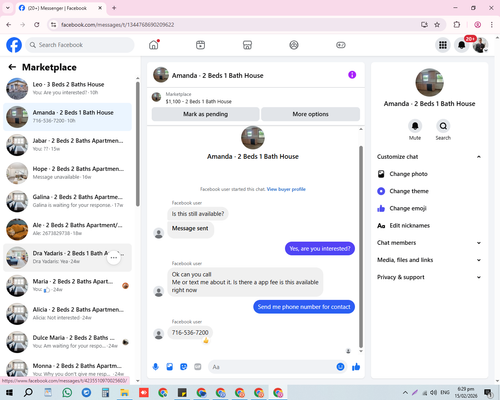Open the Facebook logo home link

pos(14,45)
